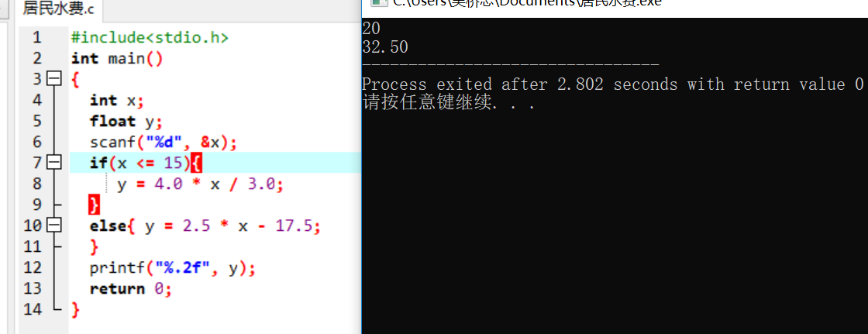
Task: Collapse the main function fold at line 3
Action: pos(53,78)
